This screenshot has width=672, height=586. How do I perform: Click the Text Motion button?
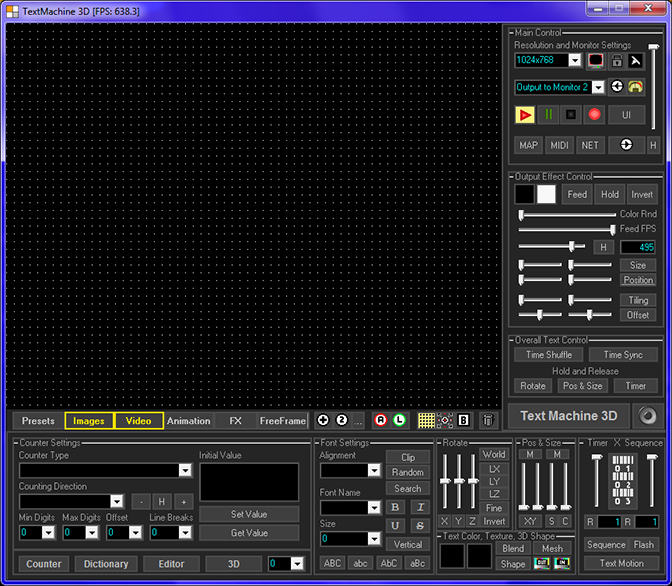(x=621, y=563)
